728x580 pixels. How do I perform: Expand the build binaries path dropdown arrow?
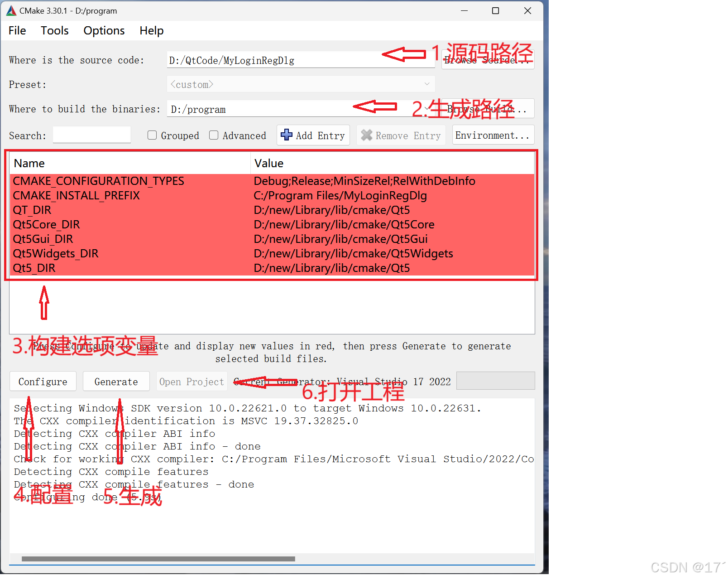coord(427,109)
